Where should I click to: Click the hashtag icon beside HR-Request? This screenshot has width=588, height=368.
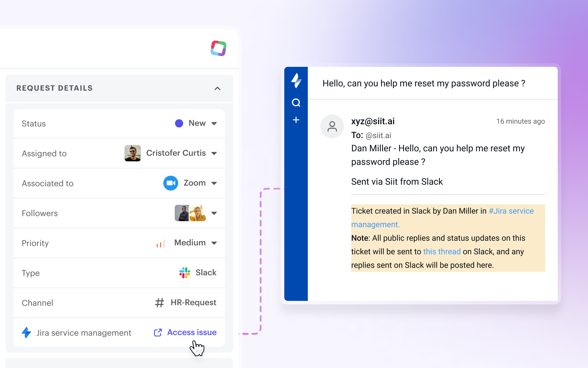coord(159,303)
